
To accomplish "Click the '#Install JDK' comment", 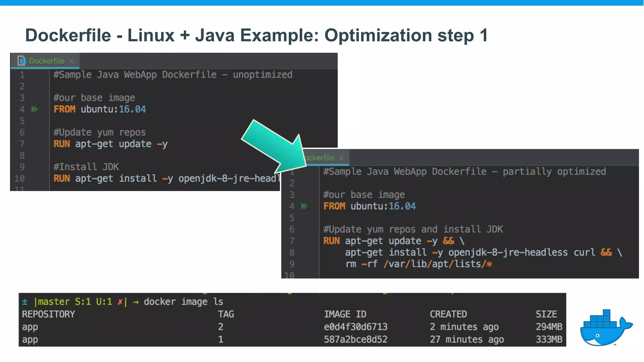I will (x=86, y=167).
